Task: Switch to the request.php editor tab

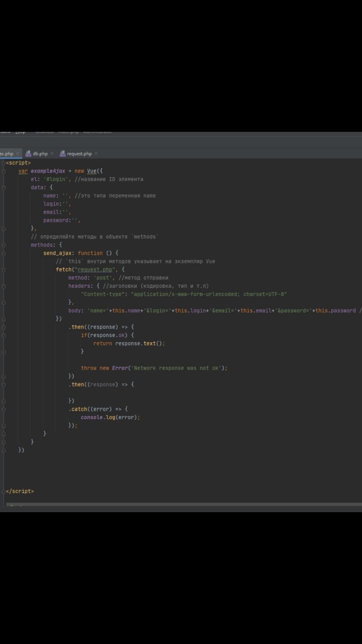Action: (79, 153)
